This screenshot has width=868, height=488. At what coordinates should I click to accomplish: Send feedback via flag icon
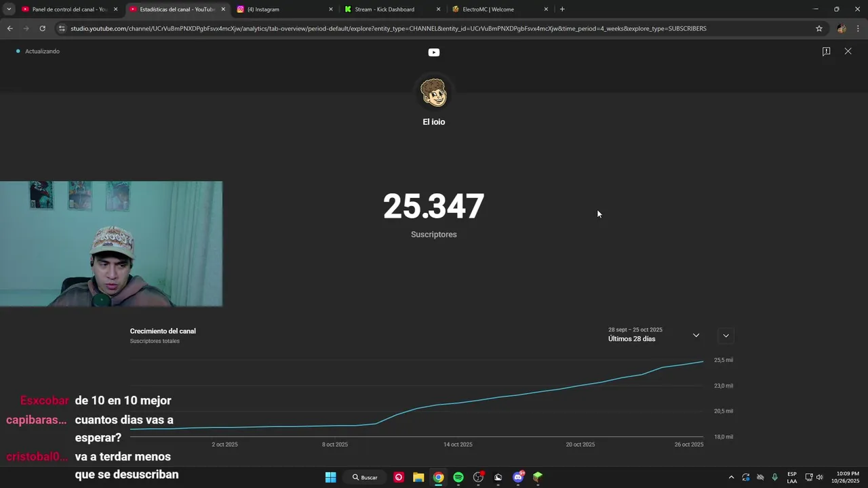(x=826, y=52)
